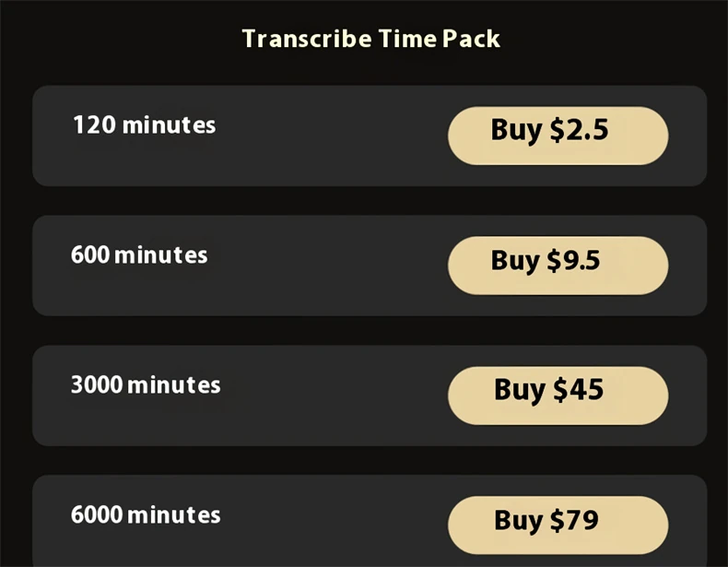Select the 3000 minutes label
Image resolution: width=728 pixels, height=567 pixels.
pos(146,385)
